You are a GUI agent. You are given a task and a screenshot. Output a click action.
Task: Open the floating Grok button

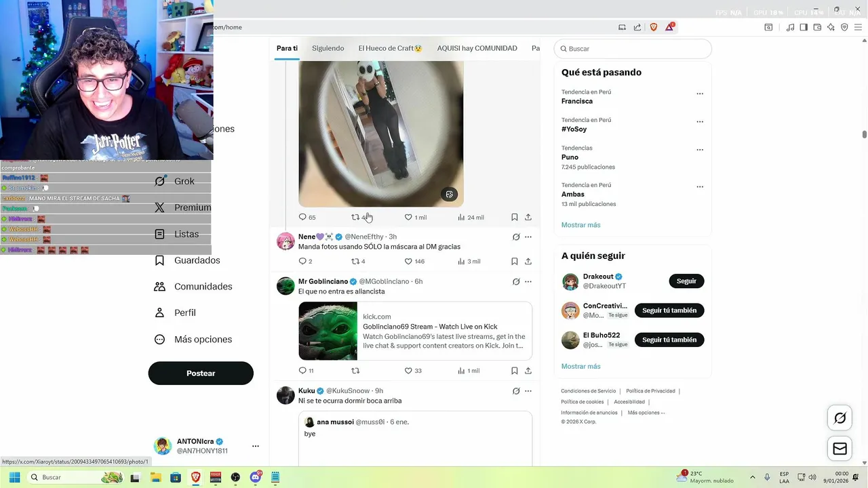[x=840, y=418]
